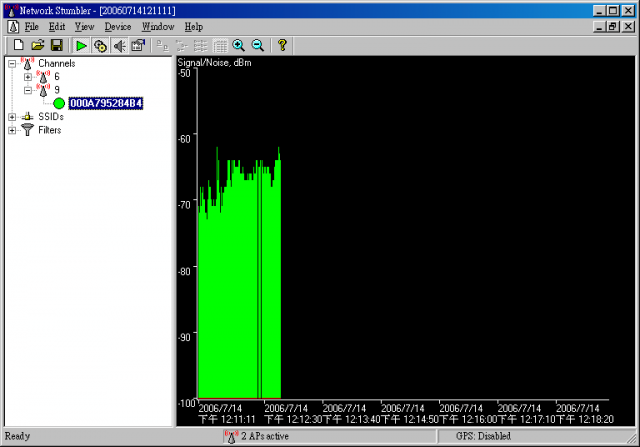Toggle the speaker sound icon
This screenshot has height=447, width=640.
[x=119, y=46]
